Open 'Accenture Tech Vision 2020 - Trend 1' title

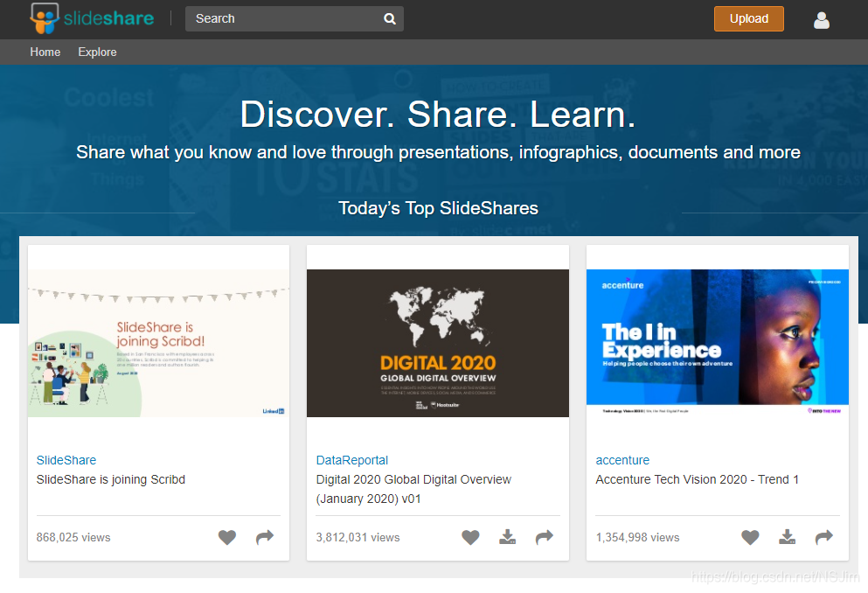[697, 479]
